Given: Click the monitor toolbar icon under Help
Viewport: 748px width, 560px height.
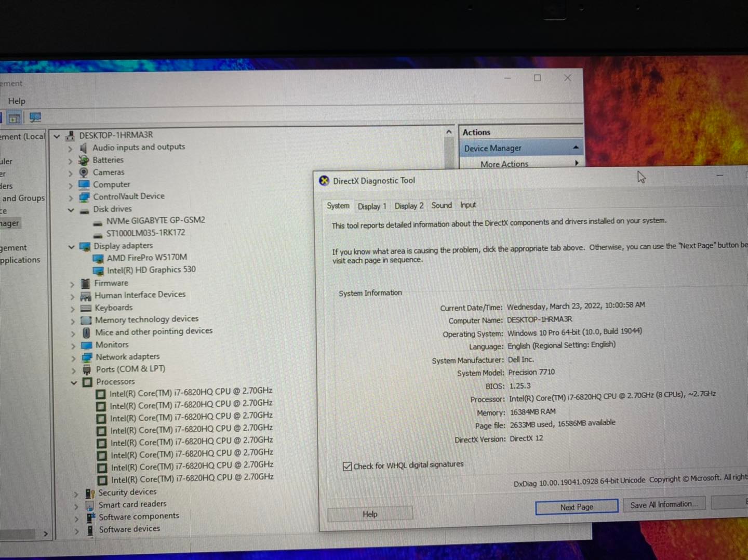Looking at the screenshot, I should 35,118.
